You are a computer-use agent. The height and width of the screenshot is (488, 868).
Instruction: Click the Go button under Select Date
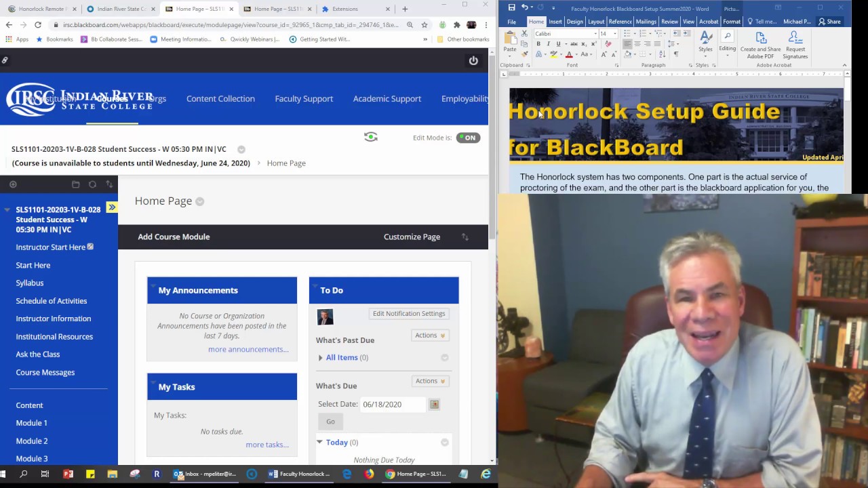tap(330, 422)
